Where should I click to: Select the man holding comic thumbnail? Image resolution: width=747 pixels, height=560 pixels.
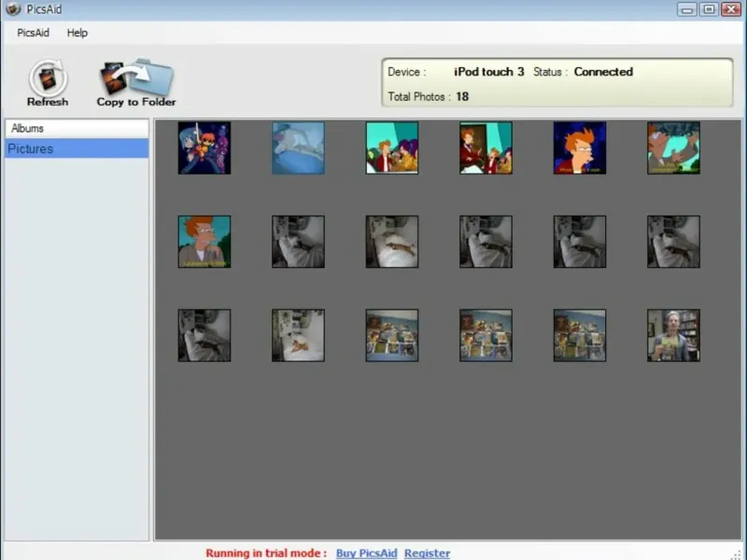click(x=673, y=335)
